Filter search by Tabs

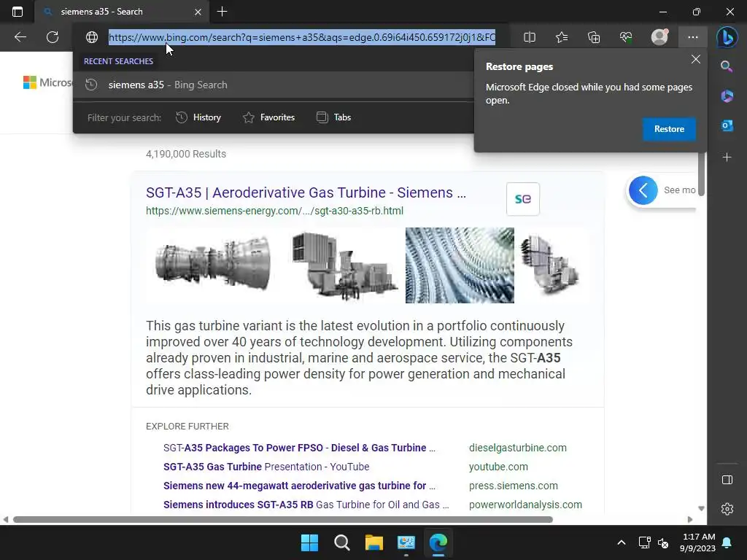334,117
